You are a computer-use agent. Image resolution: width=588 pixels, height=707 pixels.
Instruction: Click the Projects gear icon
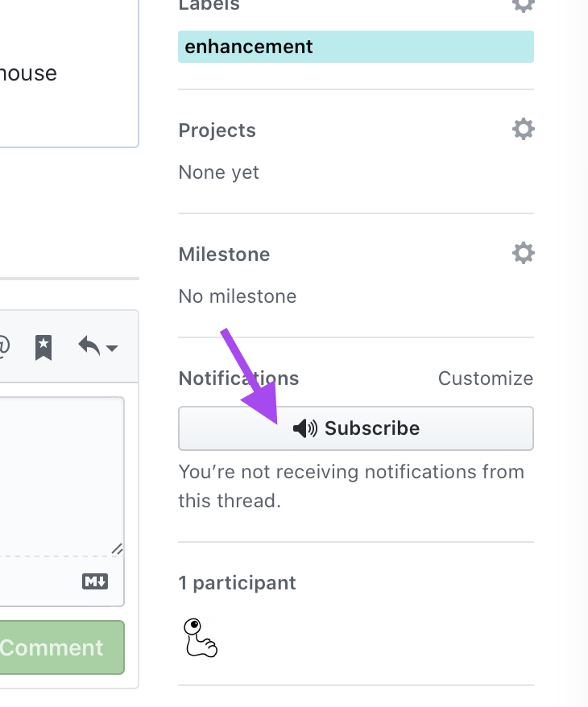[524, 129]
